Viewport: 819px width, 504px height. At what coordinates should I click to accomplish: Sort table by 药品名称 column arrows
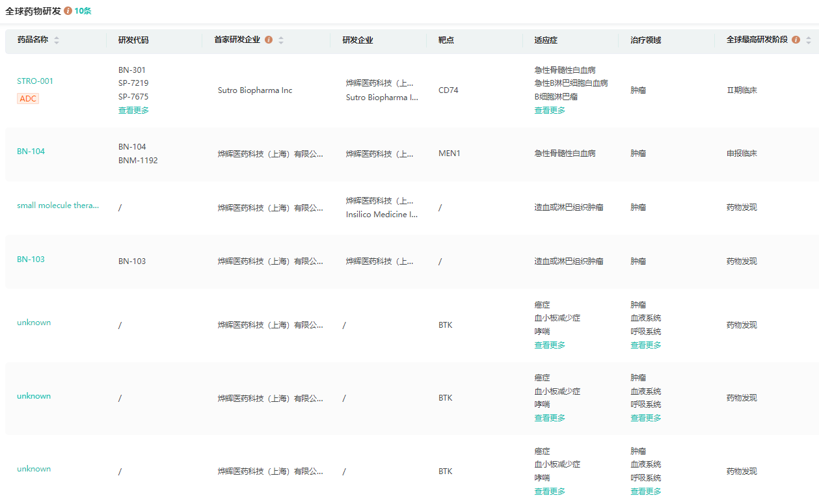point(57,40)
